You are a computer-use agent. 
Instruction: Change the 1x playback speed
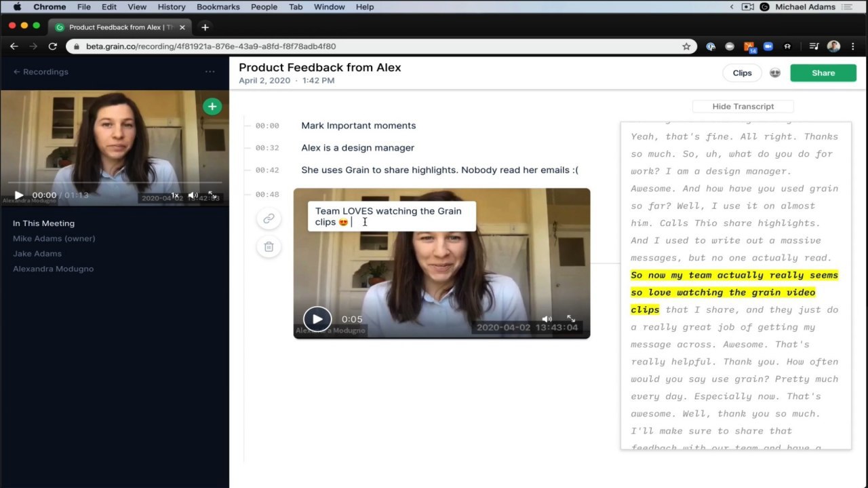click(175, 195)
